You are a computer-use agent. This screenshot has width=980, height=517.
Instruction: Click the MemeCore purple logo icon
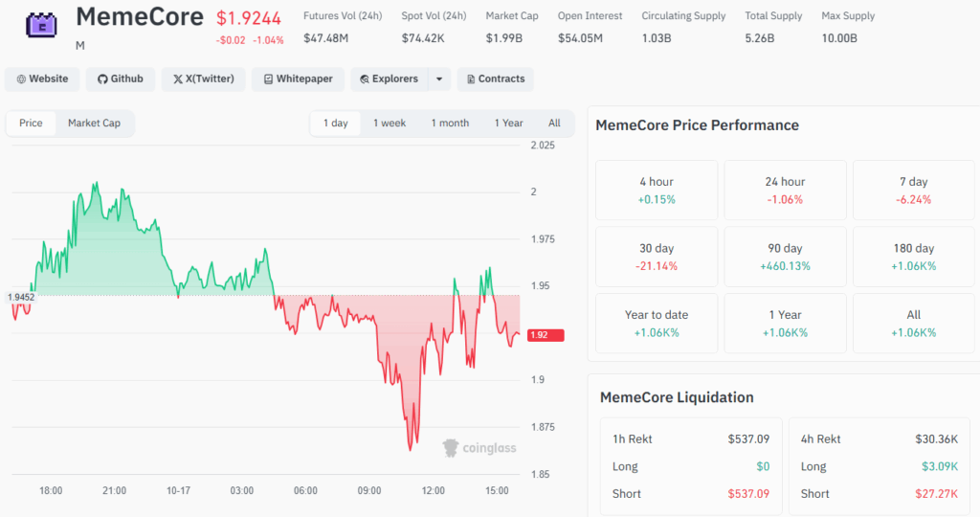point(41,25)
